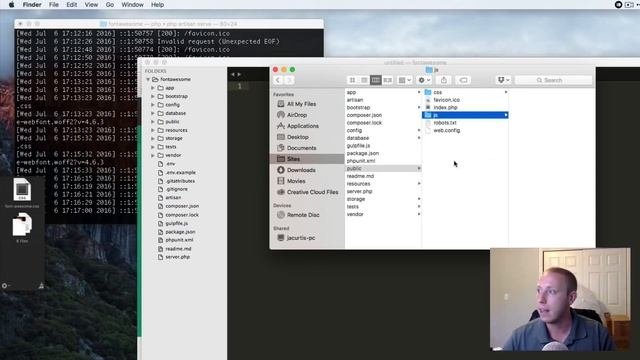The image size is (640, 360).
Task: Click the Finder Search field
Action: [x=553, y=80]
